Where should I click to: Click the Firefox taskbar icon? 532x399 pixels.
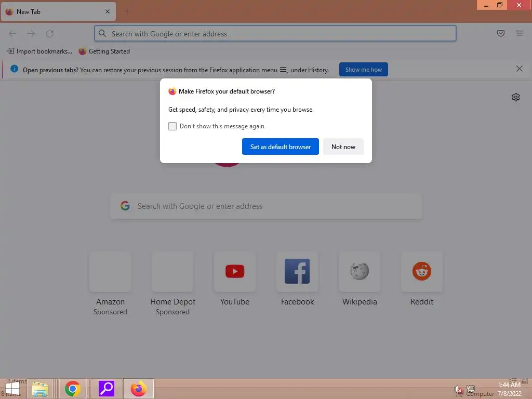pos(138,389)
